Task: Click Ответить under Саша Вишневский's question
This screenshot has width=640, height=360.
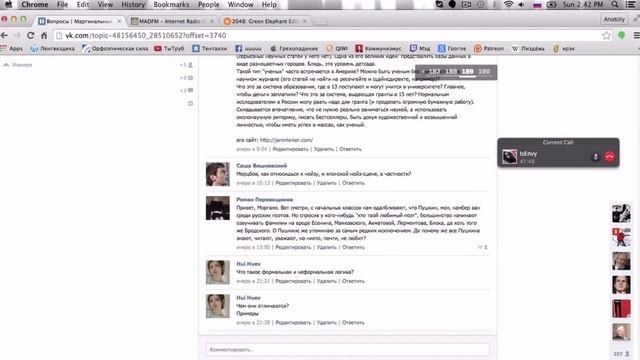Action: coord(353,183)
